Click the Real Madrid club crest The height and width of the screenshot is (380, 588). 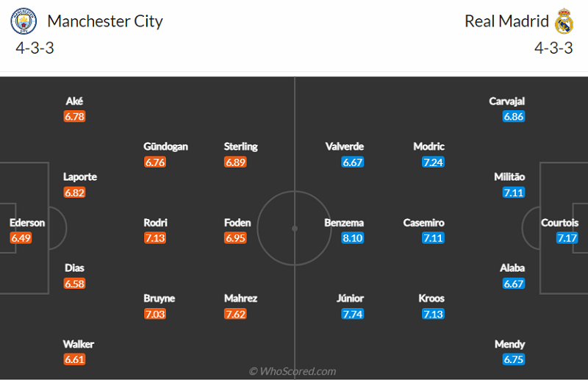pyautogui.click(x=564, y=21)
